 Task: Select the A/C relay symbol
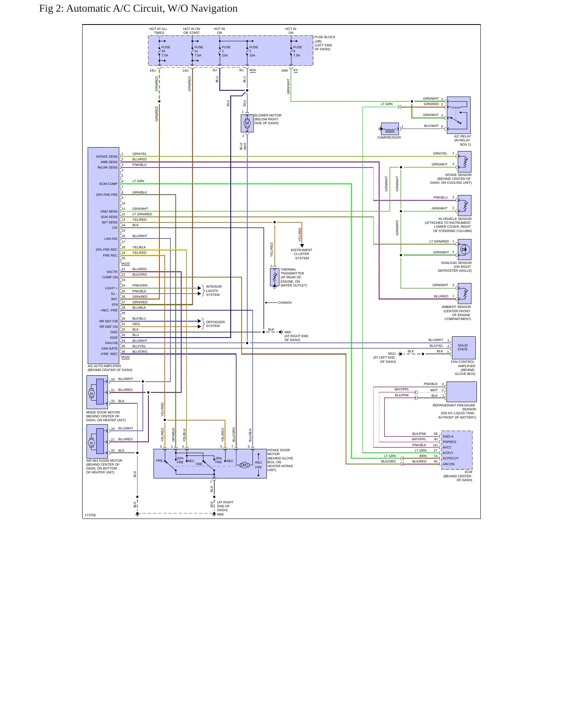point(459,115)
